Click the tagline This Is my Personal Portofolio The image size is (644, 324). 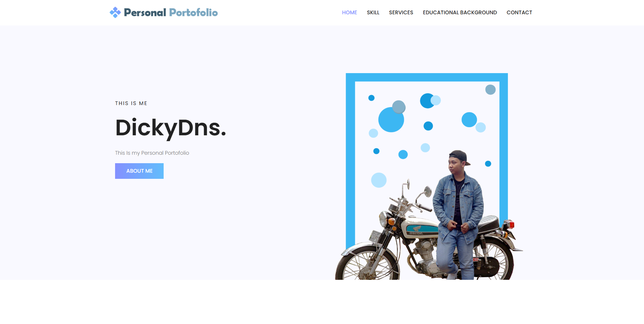pos(152,153)
